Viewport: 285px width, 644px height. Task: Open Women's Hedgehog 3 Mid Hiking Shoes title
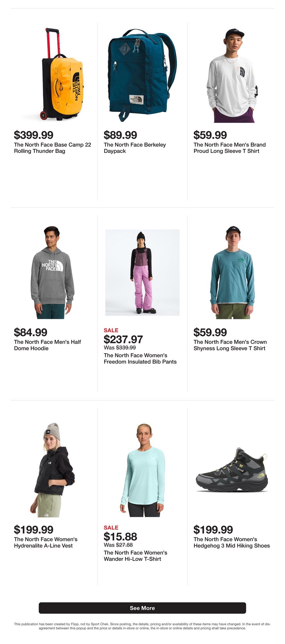(232, 542)
